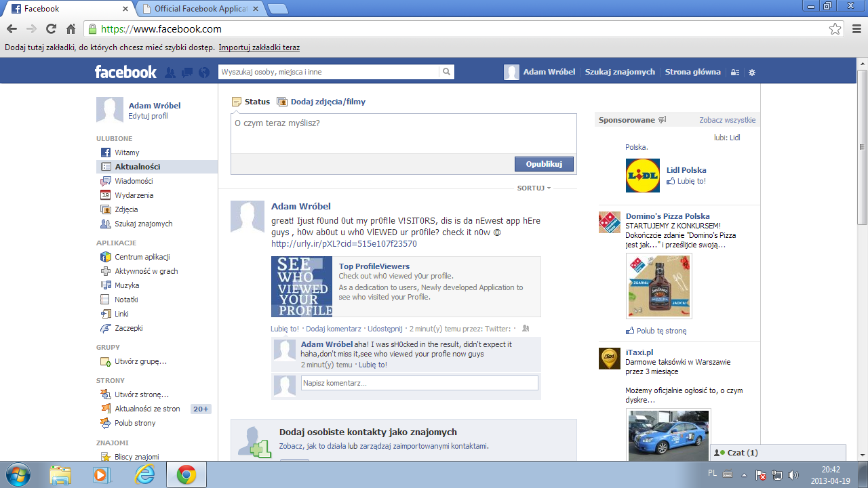Click the O czym teraz myślisz text box
The image size is (868, 488).
click(x=404, y=133)
